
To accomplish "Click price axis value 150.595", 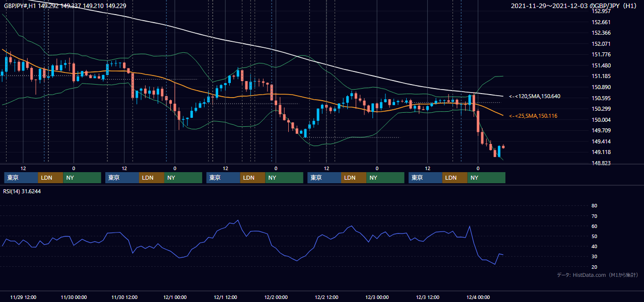I will (x=601, y=98).
